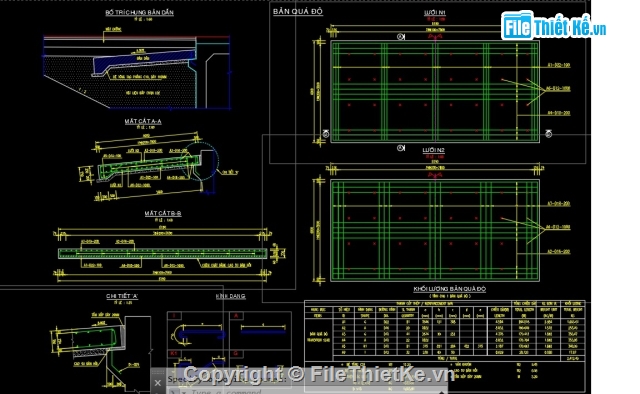
Task: Select the "CHI TIẾT 'A'" detail title
Action: click(122, 296)
